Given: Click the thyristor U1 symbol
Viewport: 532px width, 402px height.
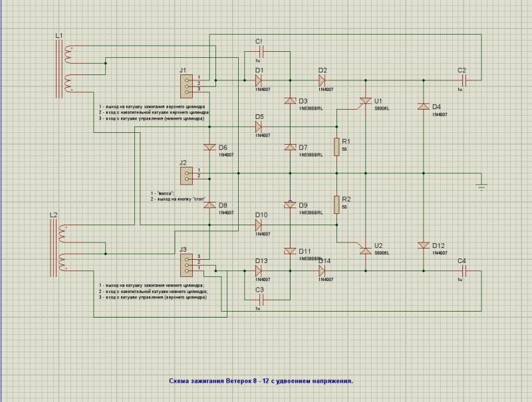Looking at the screenshot, I should click(x=364, y=102).
